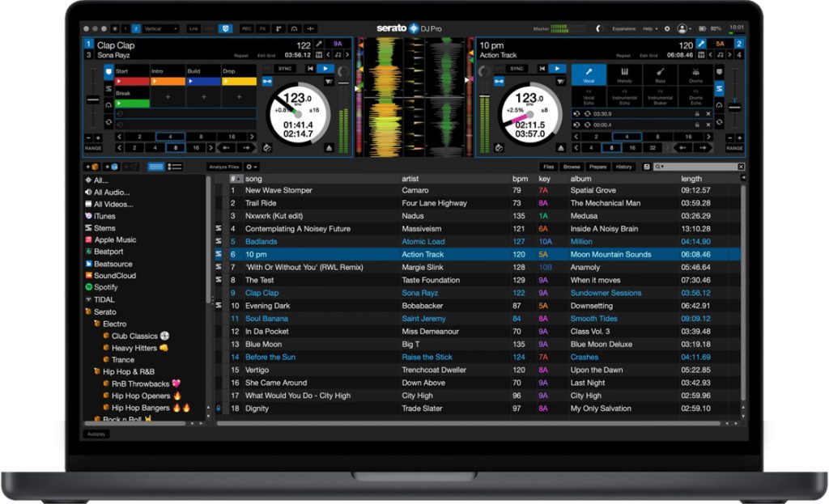Switch to the History tab
This screenshot has width=829, height=504.
coord(623,167)
